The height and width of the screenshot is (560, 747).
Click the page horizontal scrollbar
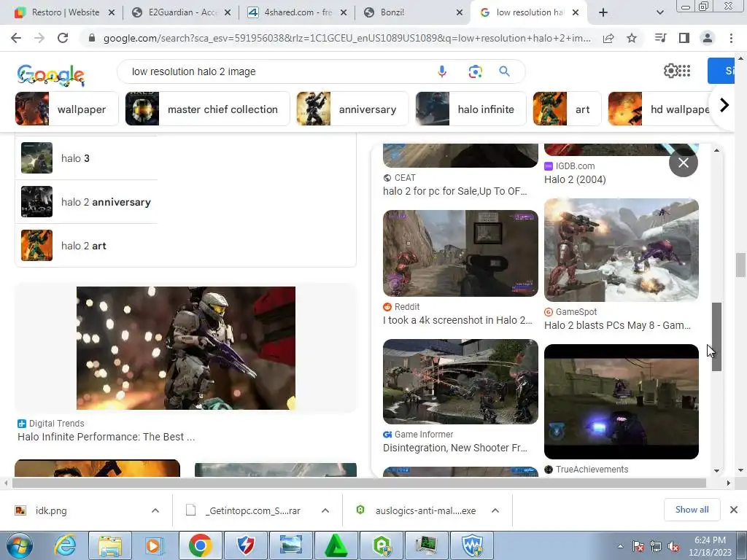pyautogui.click(x=359, y=483)
